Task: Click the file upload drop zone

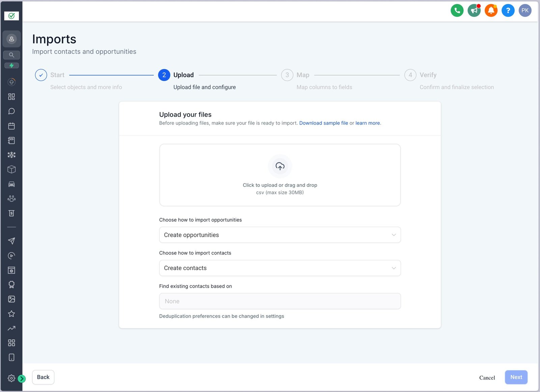Action: [x=280, y=175]
